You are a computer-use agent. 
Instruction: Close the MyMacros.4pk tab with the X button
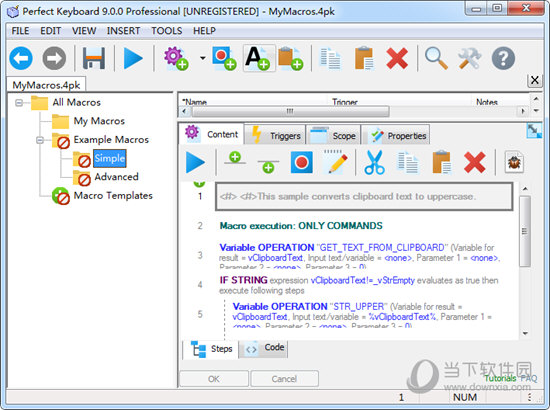(535, 80)
